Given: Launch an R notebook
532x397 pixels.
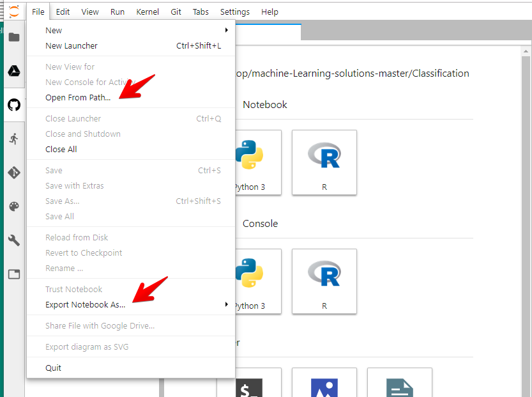Looking at the screenshot, I should click(x=324, y=162).
